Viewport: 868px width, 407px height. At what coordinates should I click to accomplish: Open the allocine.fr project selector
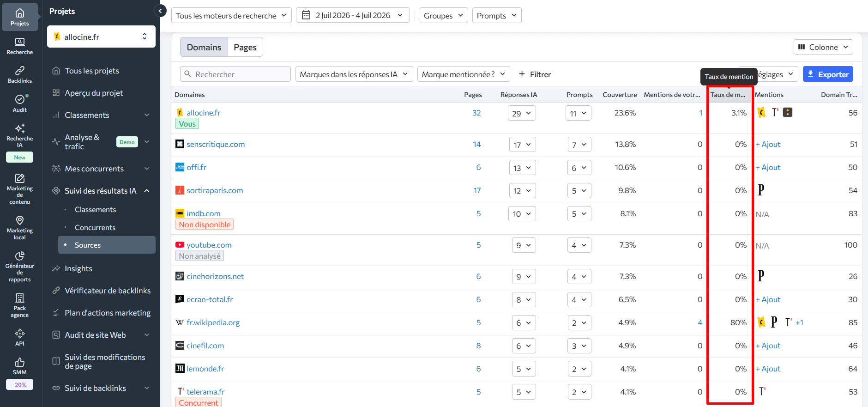pos(101,36)
